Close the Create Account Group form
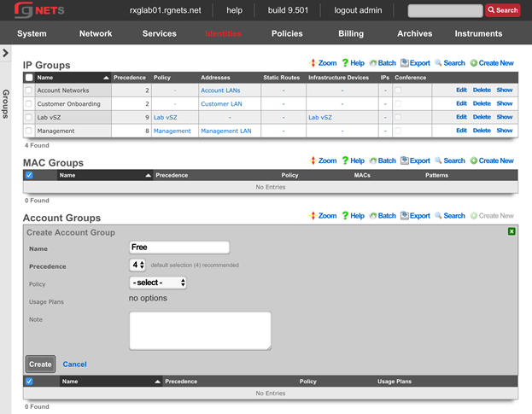Viewport: 532px width, 414px height. 512,231
